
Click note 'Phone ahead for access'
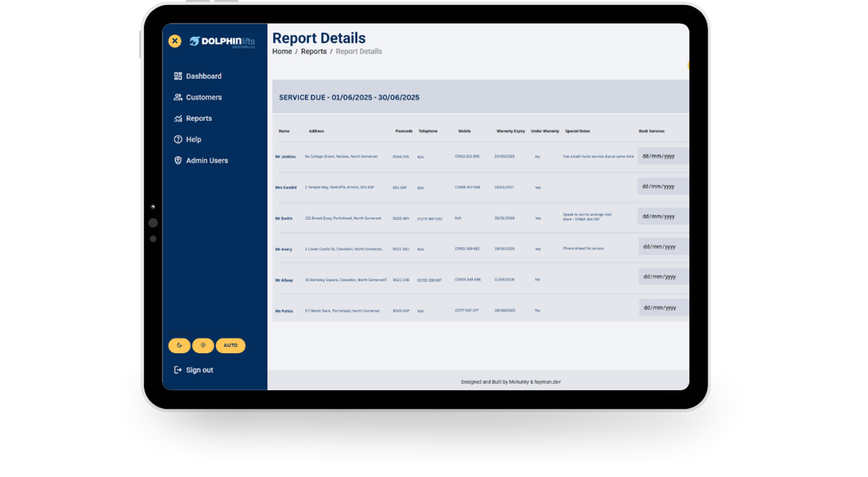pos(583,249)
